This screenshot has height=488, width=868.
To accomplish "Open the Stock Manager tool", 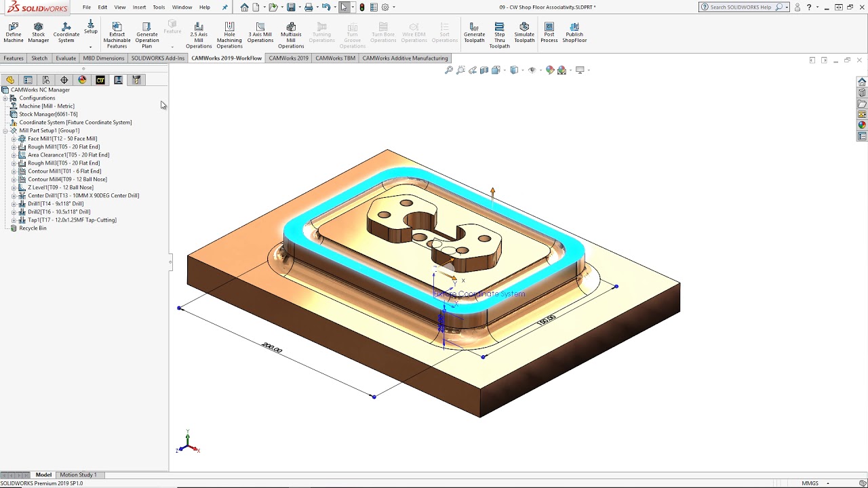I will [x=39, y=33].
